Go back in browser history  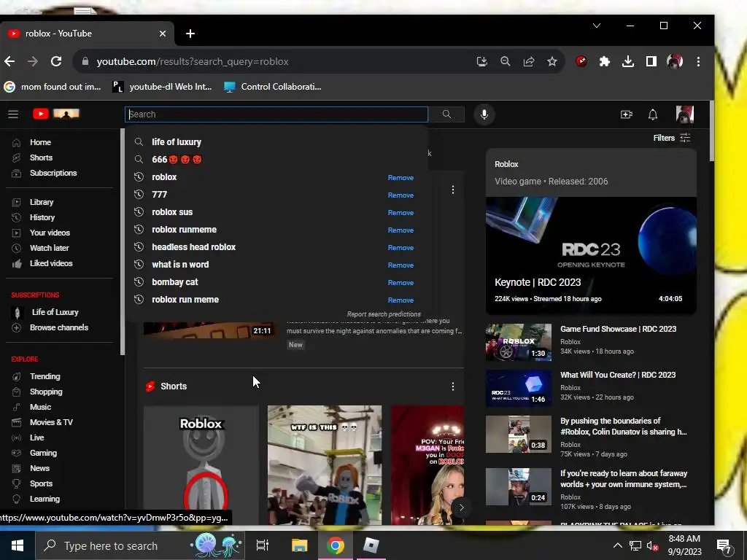[9, 61]
